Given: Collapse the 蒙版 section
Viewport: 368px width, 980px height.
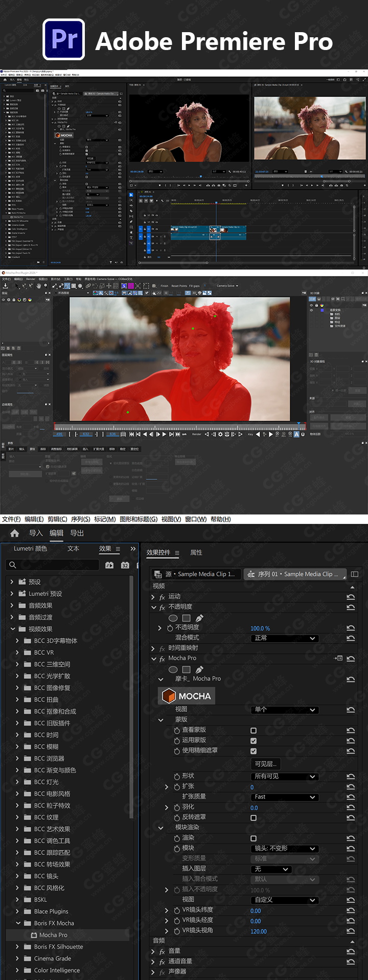Looking at the screenshot, I should (161, 720).
